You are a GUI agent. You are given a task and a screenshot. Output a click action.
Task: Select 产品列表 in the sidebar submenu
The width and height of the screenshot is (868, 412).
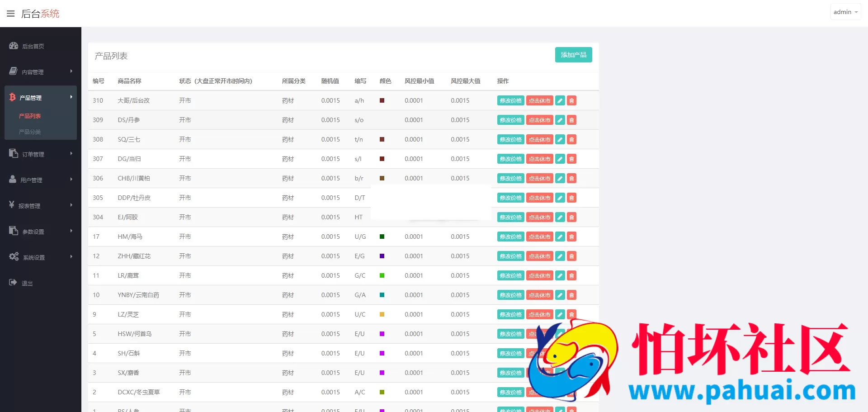[x=30, y=116]
